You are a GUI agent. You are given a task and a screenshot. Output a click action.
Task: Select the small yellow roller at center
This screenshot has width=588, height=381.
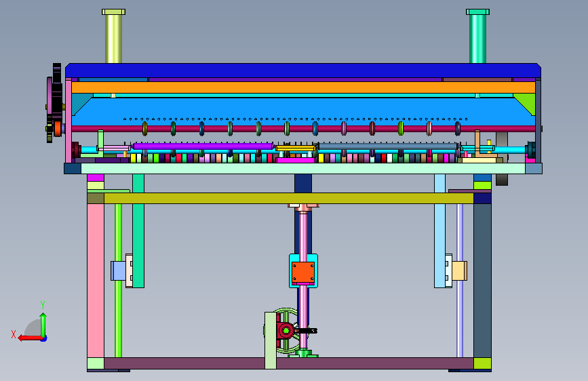pos(296,148)
